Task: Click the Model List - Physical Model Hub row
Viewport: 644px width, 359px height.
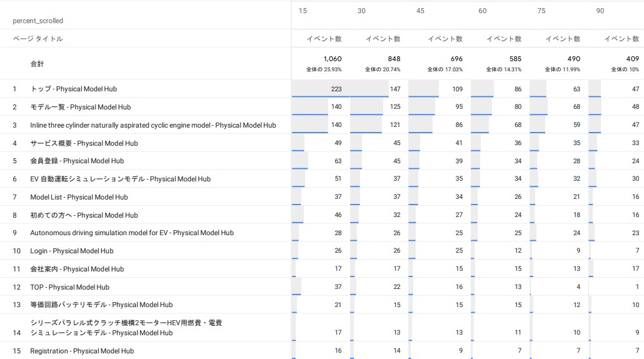Action: 79,197
